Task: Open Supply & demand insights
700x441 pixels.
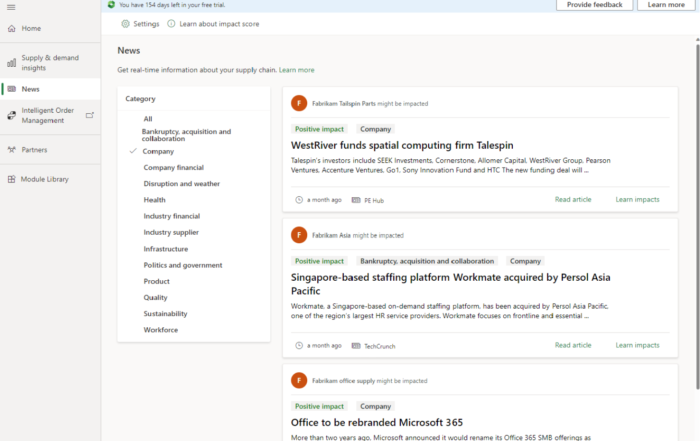Action: (x=50, y=63)
